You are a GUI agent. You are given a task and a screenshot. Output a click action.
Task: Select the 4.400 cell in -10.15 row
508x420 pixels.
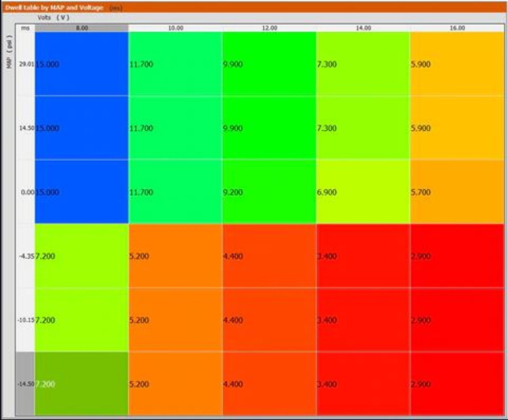tap(269, 320)
